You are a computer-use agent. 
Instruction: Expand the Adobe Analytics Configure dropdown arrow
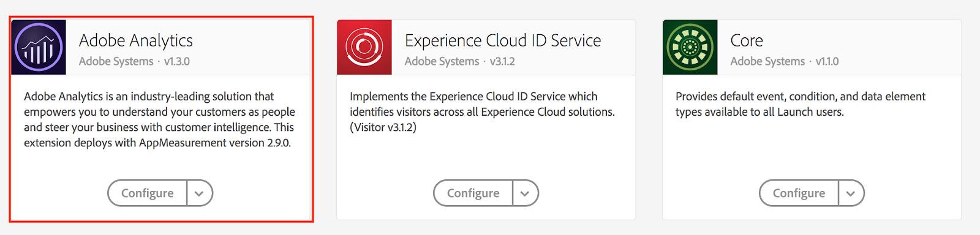(x=199, y=193)
